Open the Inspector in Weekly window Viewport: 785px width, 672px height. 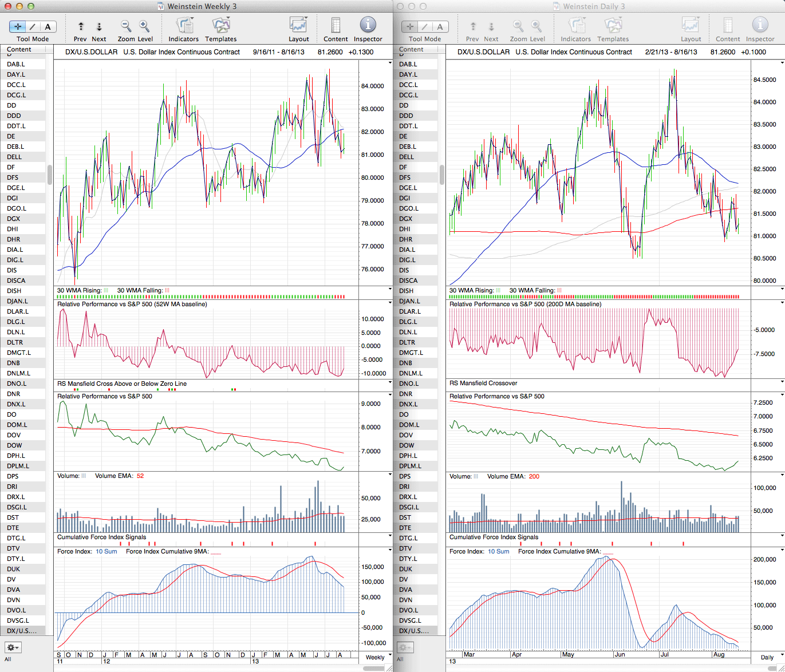click(x=368, y=26)
